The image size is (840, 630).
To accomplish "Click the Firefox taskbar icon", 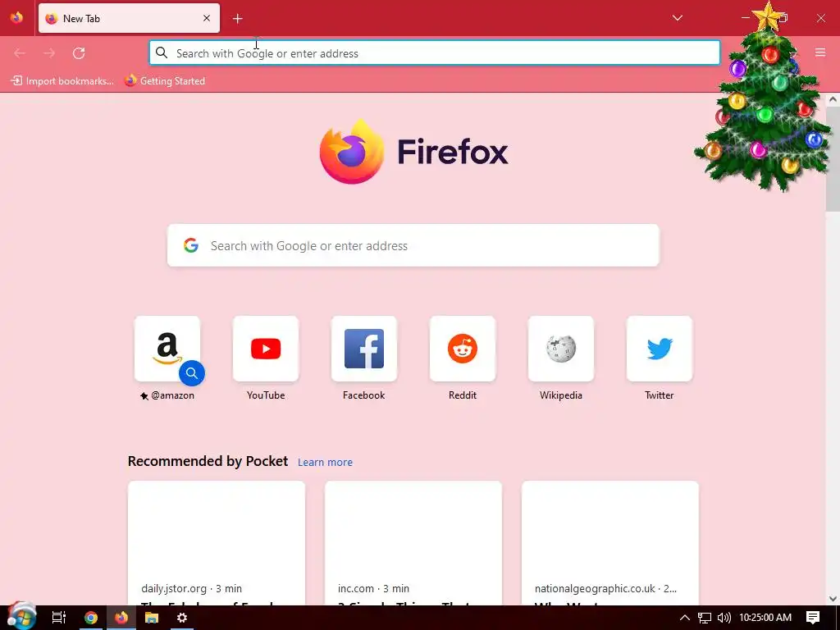I will [x=121, y=618].
